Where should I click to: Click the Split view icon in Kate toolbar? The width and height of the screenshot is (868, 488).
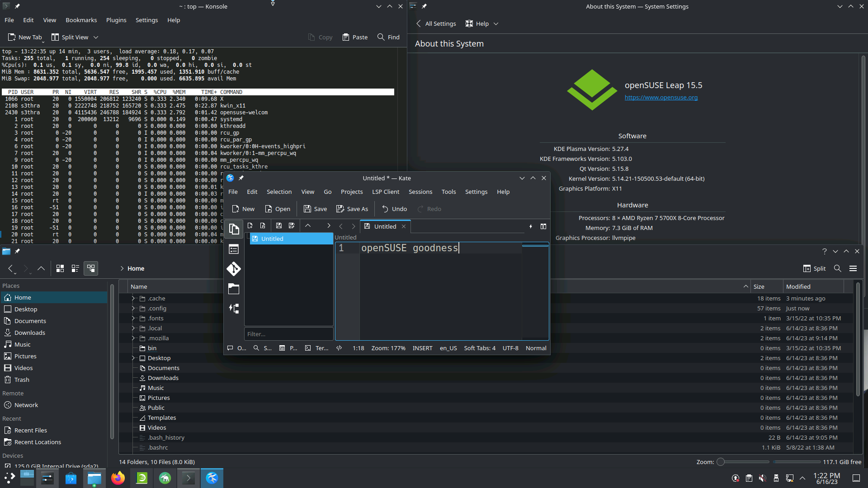pyautogui.click(x=543, y=226)
